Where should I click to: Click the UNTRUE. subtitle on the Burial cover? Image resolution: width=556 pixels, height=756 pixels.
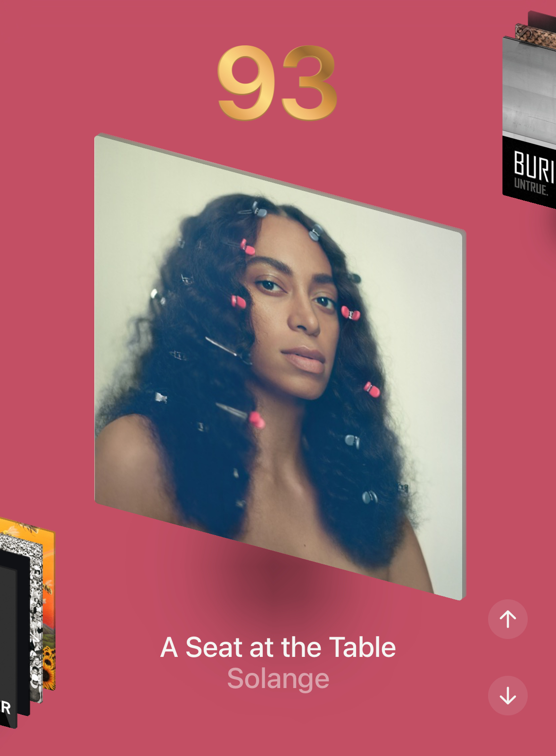point(531,187)
